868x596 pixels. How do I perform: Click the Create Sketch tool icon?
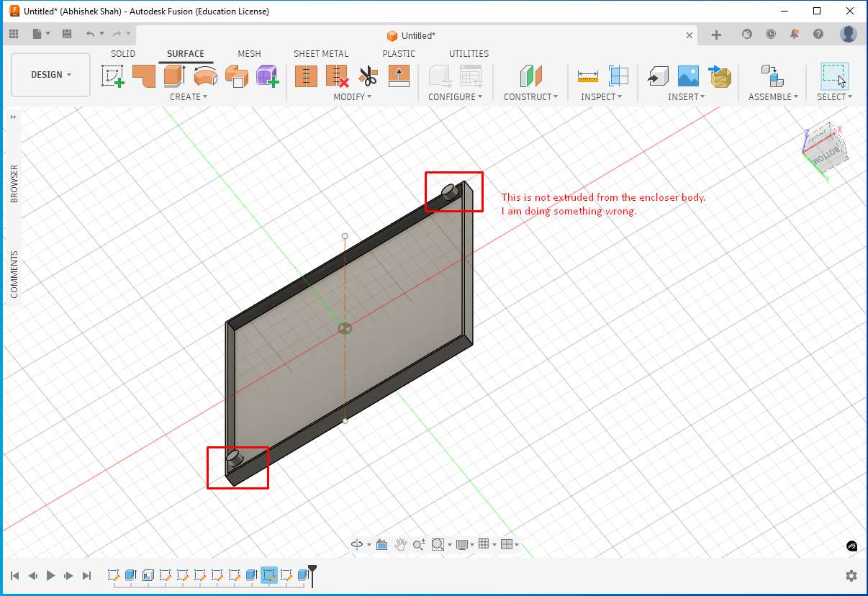click(113, 76)
